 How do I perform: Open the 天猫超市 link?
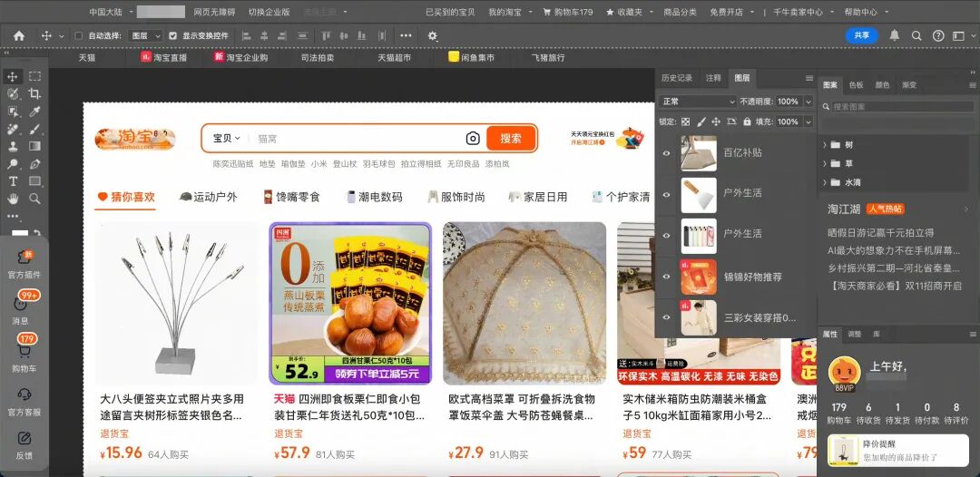pyautogui.click(x=395, y=57)
